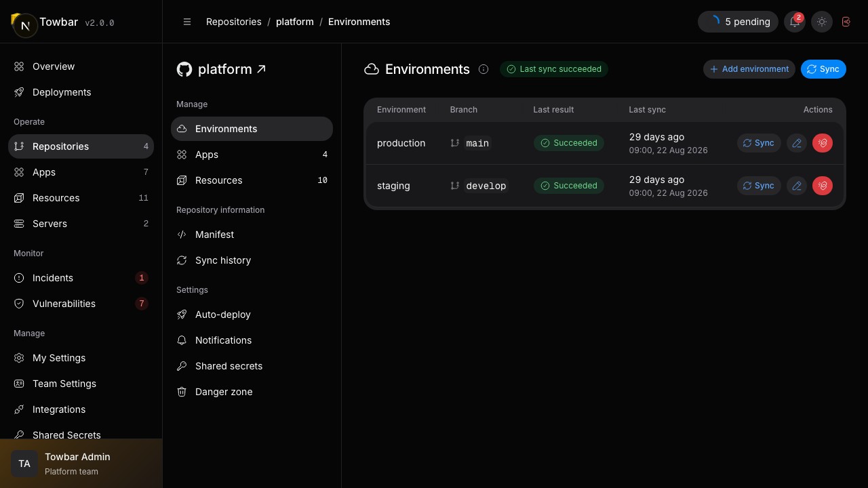Click the Danger zone trash icon
Image resolution: width=868 pixels, height=488 pixels.
pos(182,392)
